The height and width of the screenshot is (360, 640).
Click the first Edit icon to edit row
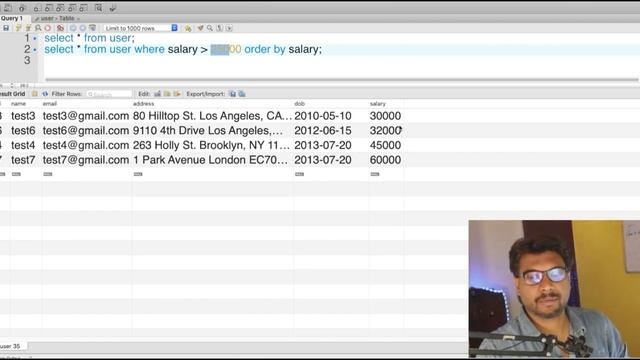[x=158, y=94]
